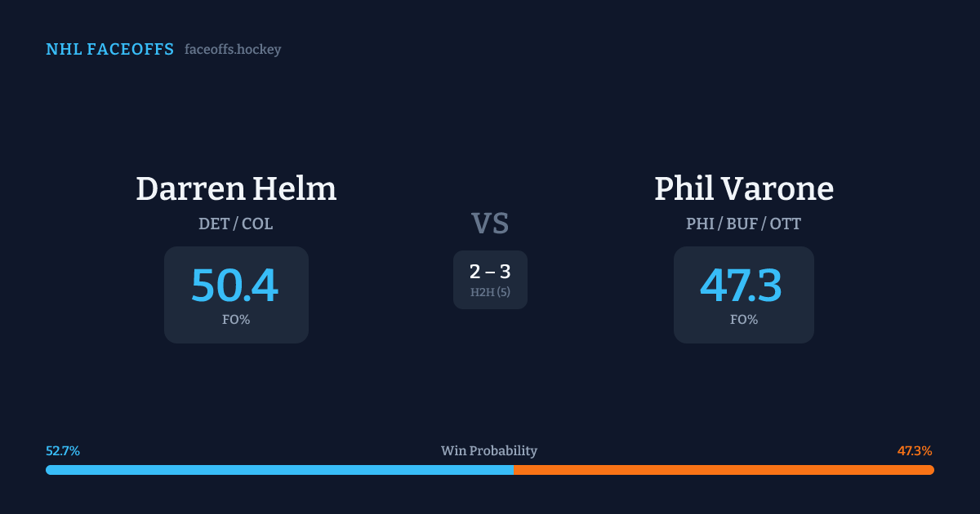Click the 50.4 number in Helm's card
Viewport: 980px width, 514px height.
coord(235,286)
